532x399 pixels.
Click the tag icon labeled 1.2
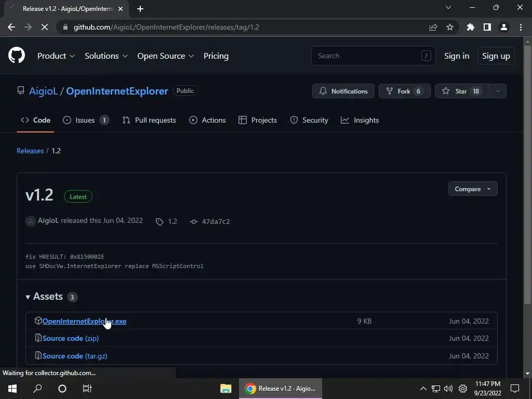coord(159,222)
